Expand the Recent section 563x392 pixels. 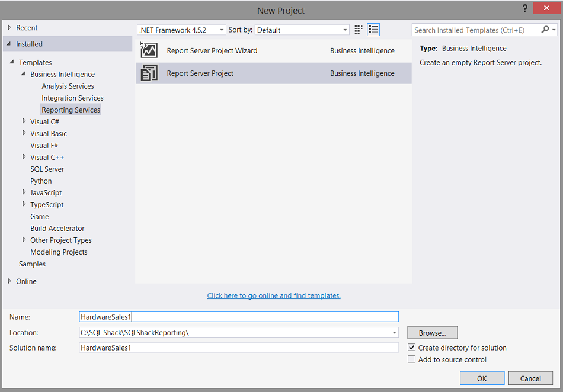pos(9,28)
